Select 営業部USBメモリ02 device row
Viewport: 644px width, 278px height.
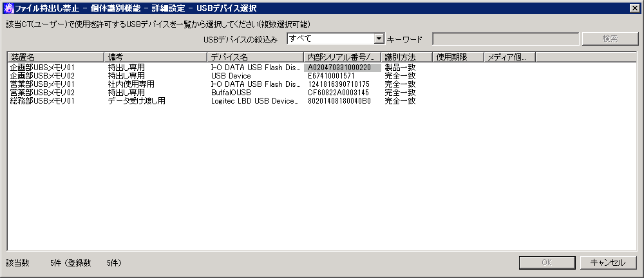click(43, 93)
